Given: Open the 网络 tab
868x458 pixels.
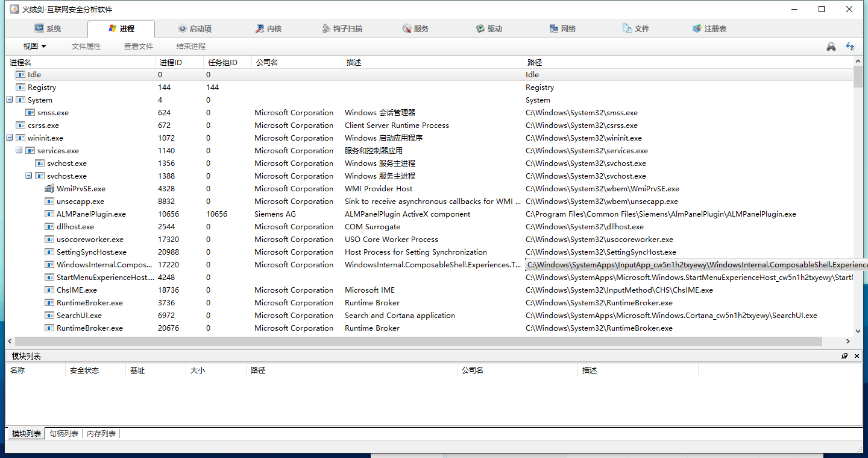Looking at the screenshot, I should click(562, 28).
